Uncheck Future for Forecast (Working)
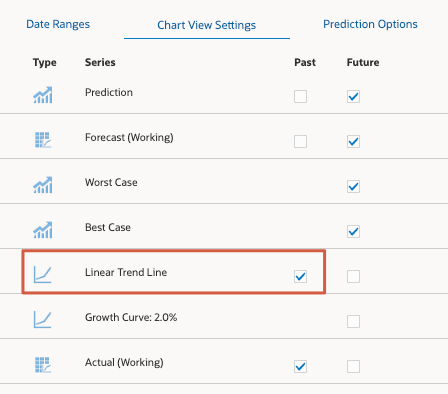Viewport: 448px width, 394px height. (353, 142)
